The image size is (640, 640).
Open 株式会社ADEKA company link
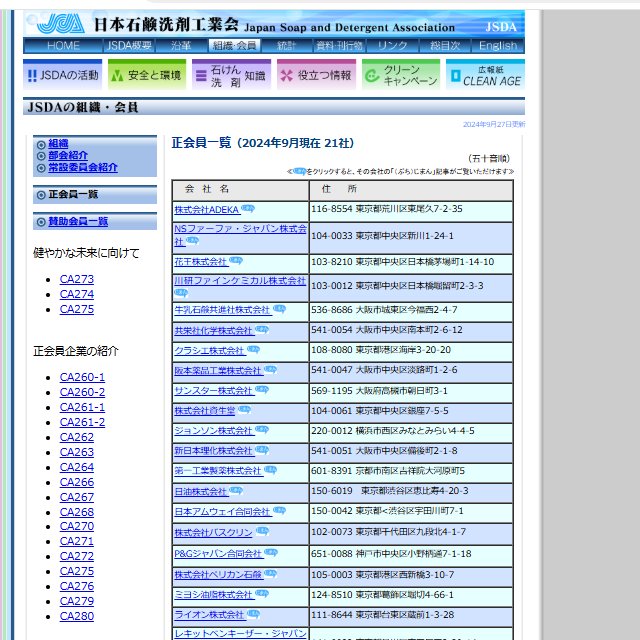click(207, 210)
